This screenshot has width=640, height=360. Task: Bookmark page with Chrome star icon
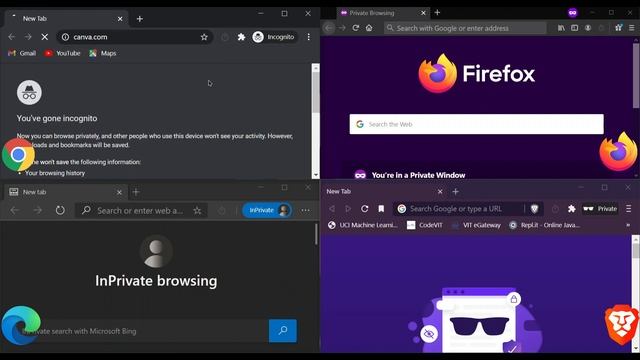tap(204, 37)
